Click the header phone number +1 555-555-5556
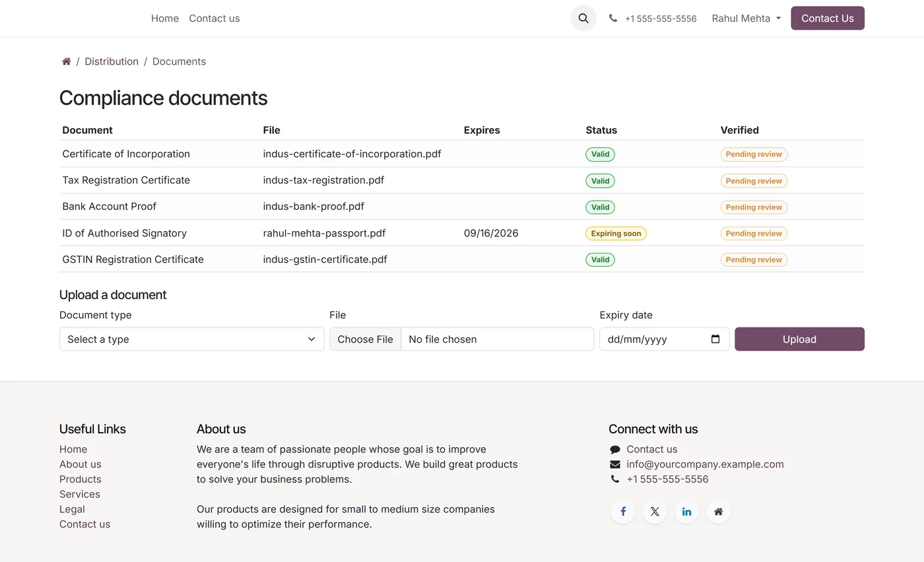Screen dimensions: 924x562 (661, 18)
